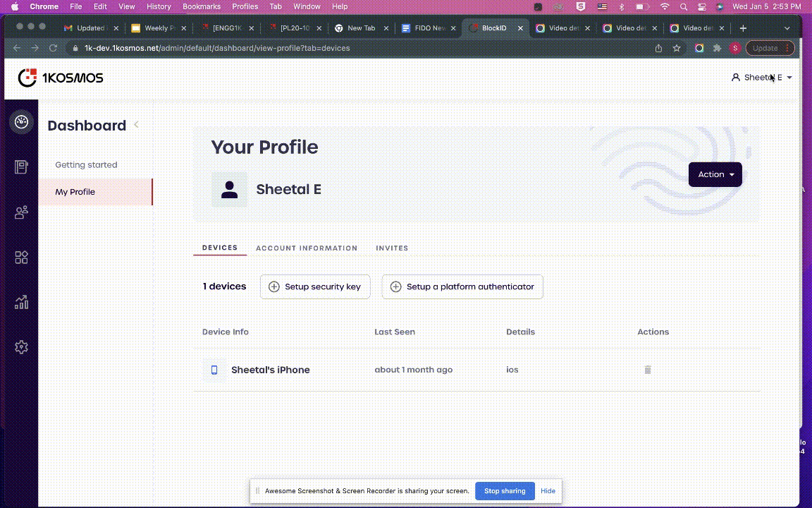Switch to the Invites tab

coord(392,248)
